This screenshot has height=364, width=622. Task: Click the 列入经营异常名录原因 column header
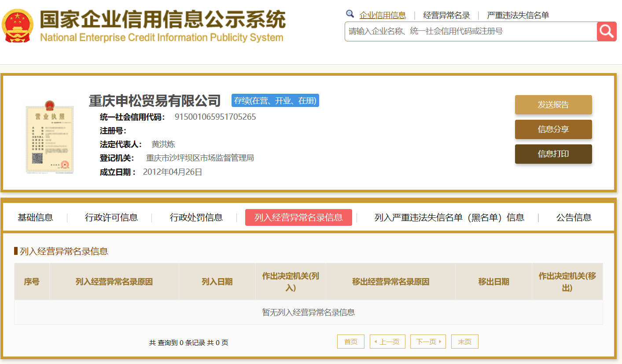[114, 282]
